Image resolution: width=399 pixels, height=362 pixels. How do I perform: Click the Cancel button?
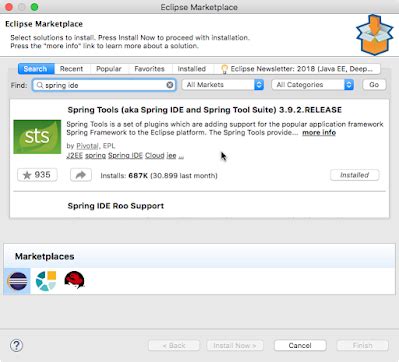coord(300,345)
